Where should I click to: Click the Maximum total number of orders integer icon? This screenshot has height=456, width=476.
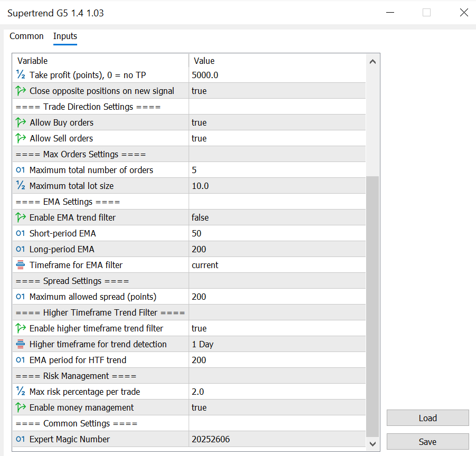coord(21,170)
